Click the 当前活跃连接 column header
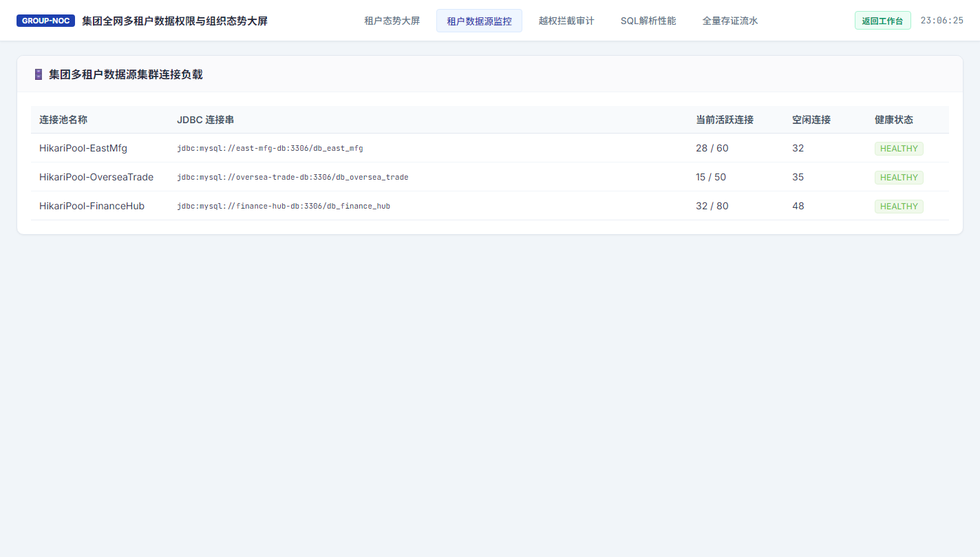 pyautogui.click(x=725, y=120)
